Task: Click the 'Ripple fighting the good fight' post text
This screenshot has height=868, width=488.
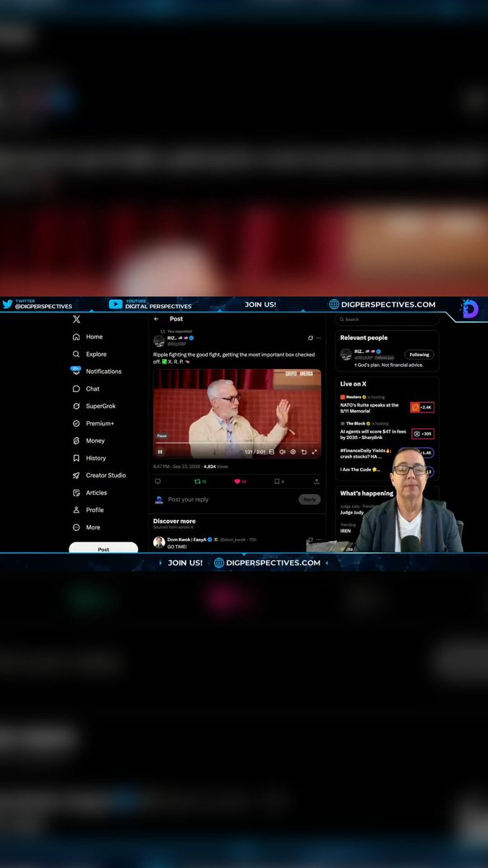Action: coord(234,358)
